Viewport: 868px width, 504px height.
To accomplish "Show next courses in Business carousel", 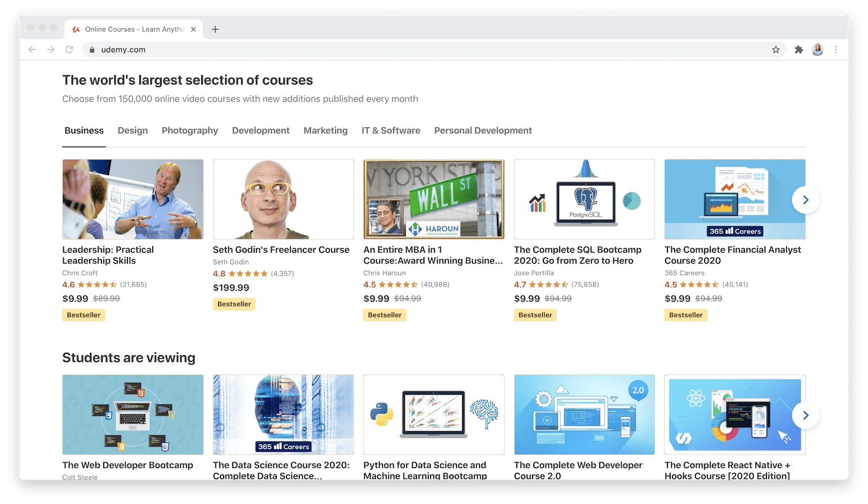I will coord(805,200).
